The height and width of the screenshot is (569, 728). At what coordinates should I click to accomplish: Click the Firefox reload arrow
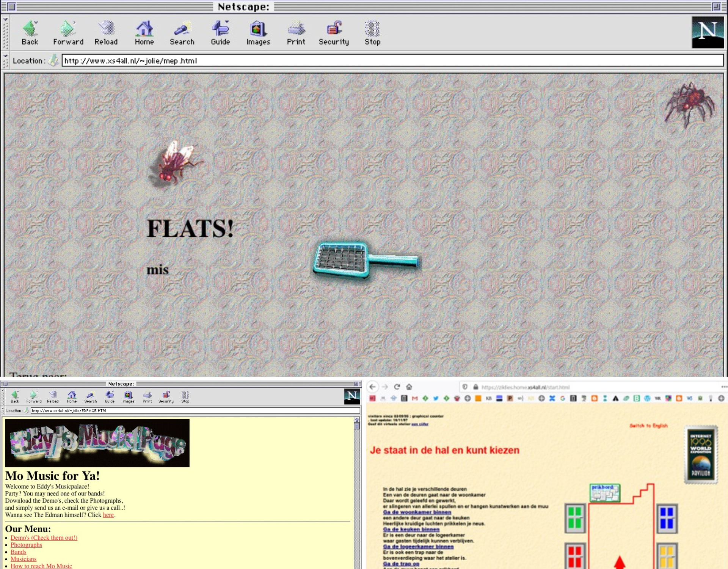tap(397, 387)
